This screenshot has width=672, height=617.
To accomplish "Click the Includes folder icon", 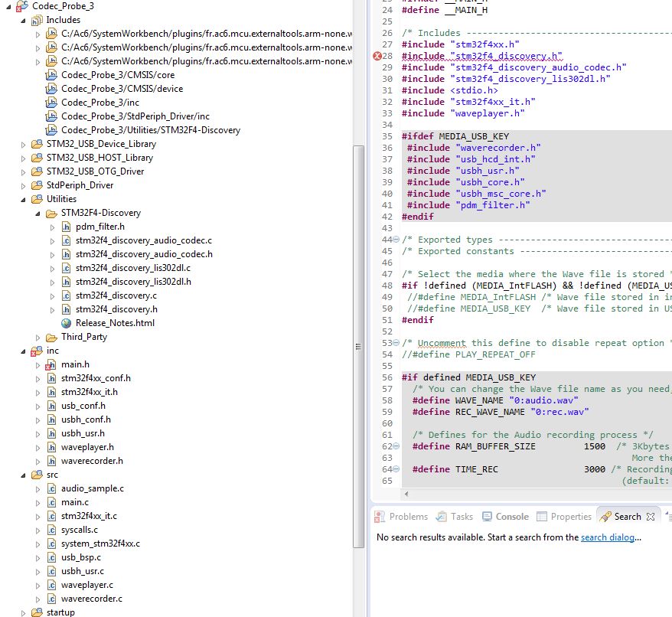I will [37, 20].
